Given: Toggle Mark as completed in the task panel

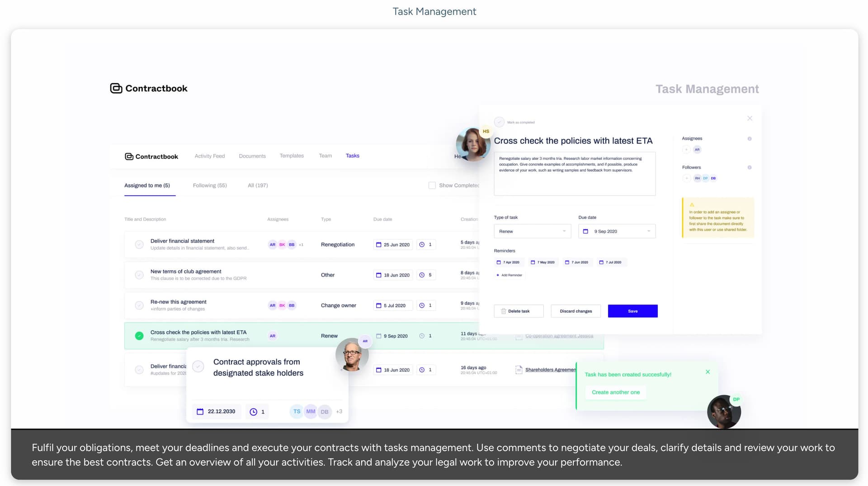Looking at the screenshot, I should click(499, 122).
